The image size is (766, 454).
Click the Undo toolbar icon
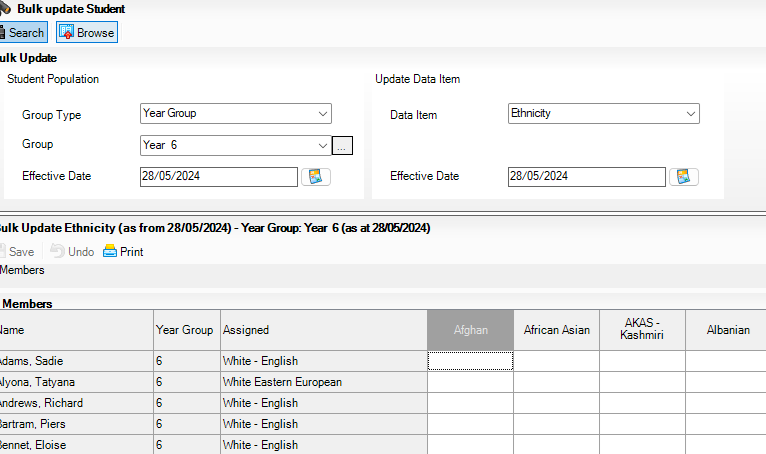[72, 252]
